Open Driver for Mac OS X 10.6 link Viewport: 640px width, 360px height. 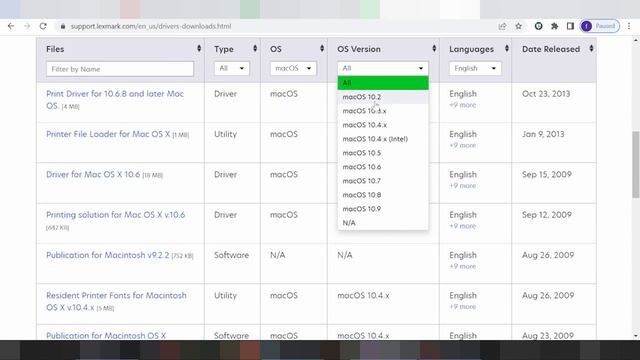click(x=93, y=174)
